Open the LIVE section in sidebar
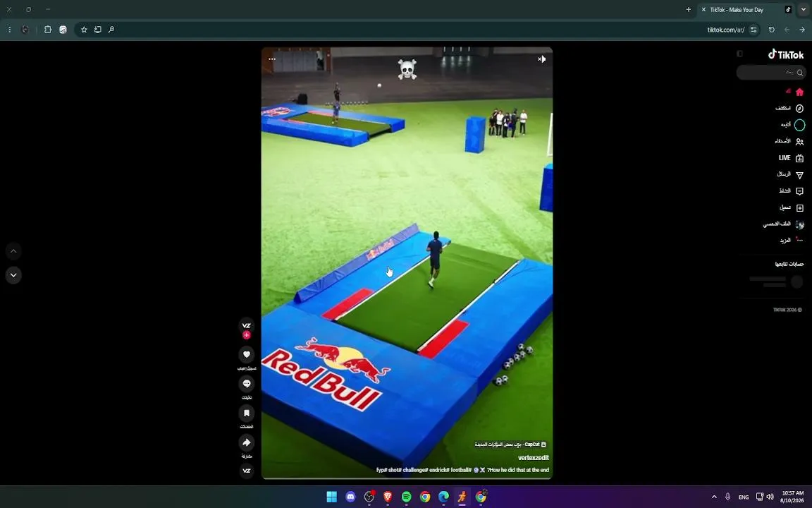This screenshot has width=812, height=508. (791, 158)
